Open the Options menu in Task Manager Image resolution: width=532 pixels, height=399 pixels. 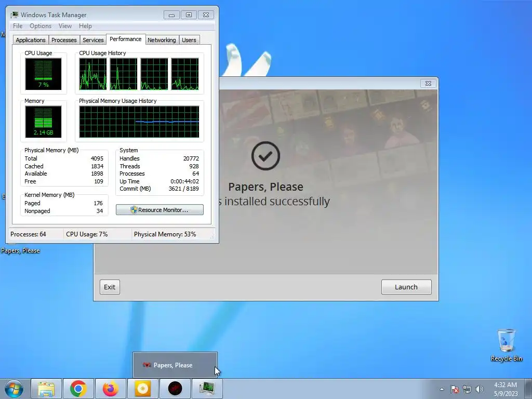click(41, 26)
